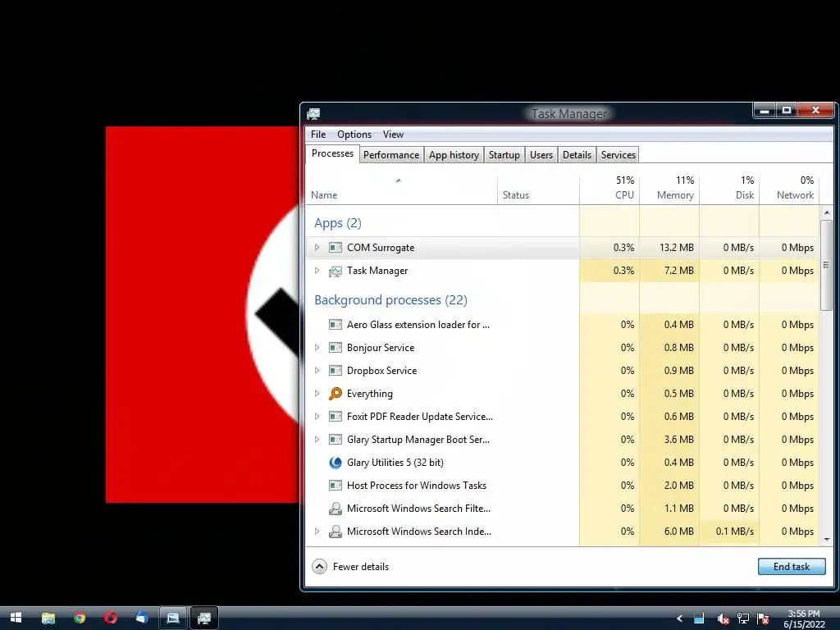840x630 pixels.
Task: Click the muted volume tray icon
Action: pos(722,619)
